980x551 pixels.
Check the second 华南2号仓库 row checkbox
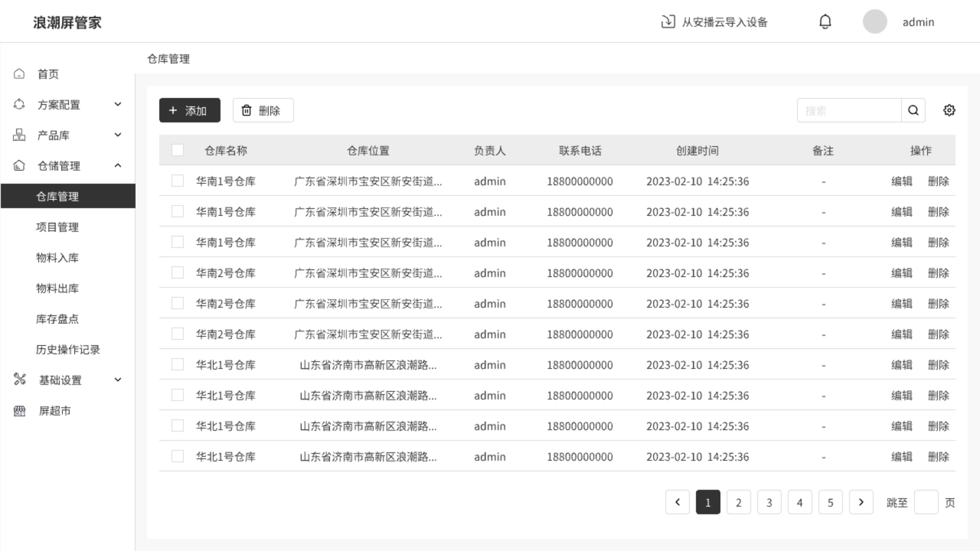[x=178, y=303]
